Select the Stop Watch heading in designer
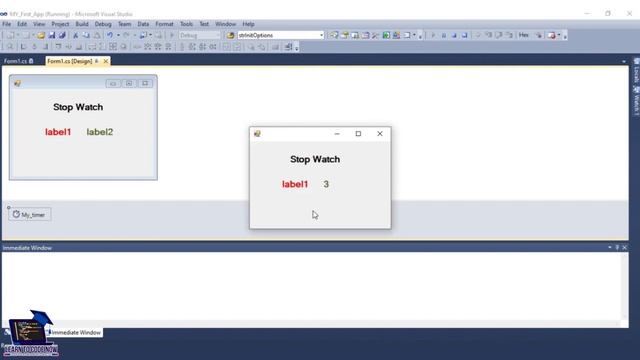This screenshot has height=360, width=640. click(x=78, y=107)
